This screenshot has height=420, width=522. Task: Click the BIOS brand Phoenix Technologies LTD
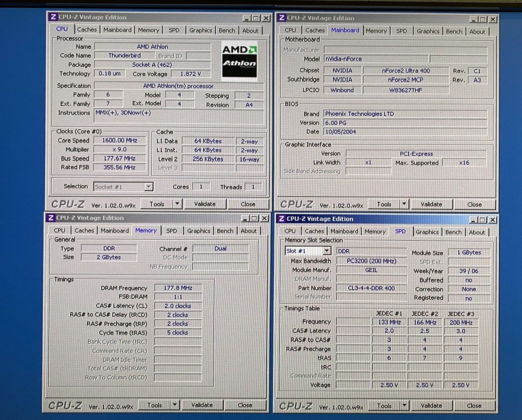coord(405,114)
